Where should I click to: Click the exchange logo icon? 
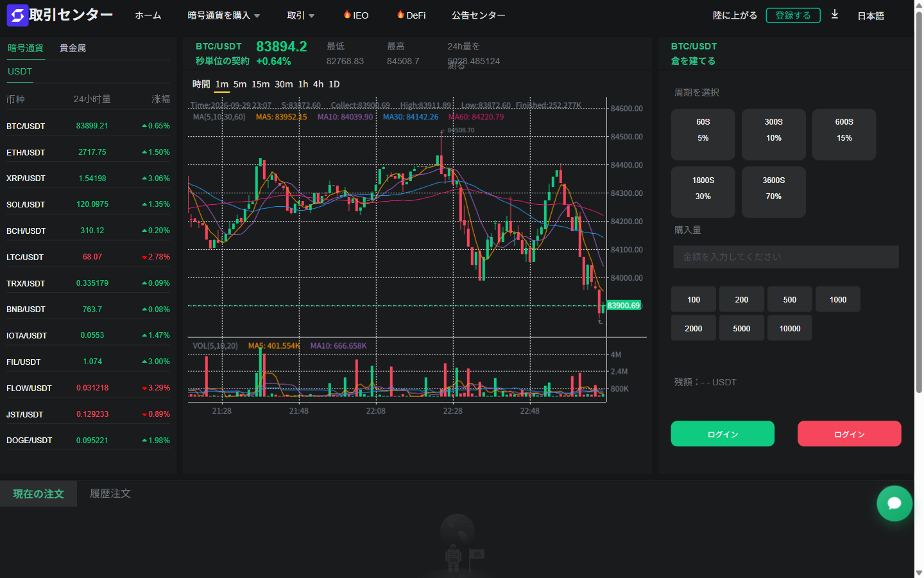tap(17, 15)
